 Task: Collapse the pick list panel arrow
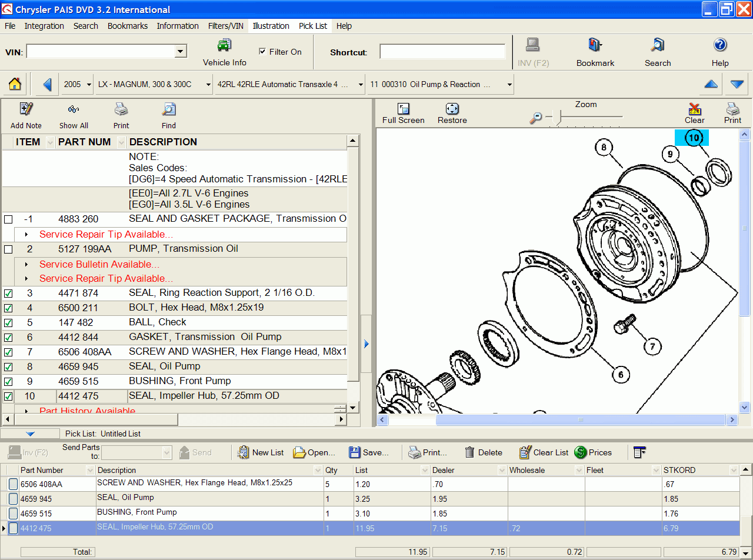click(31, 434)
